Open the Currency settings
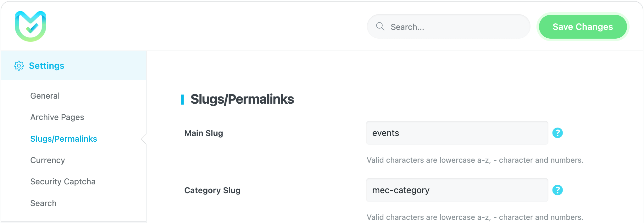 (47, 160)
